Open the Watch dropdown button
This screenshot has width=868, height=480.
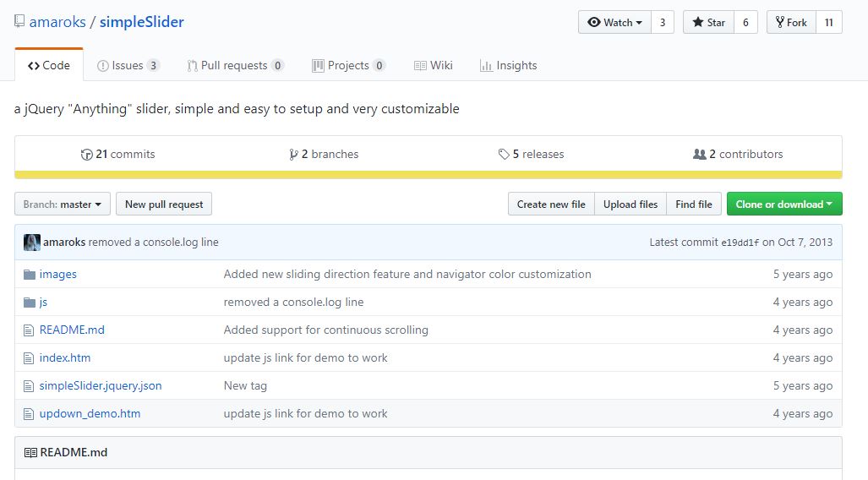[615, 22]
